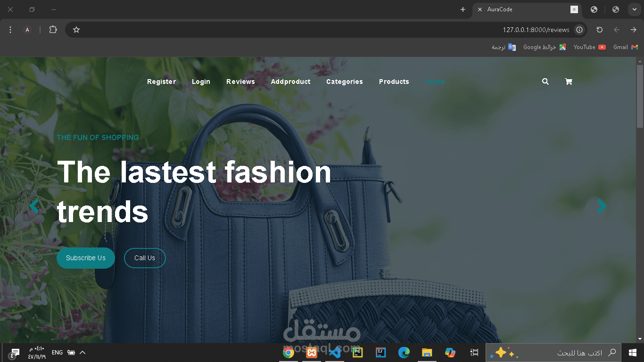Reload the current page
This screenshot has width=644, height=362.
click(x=600, y=30)
